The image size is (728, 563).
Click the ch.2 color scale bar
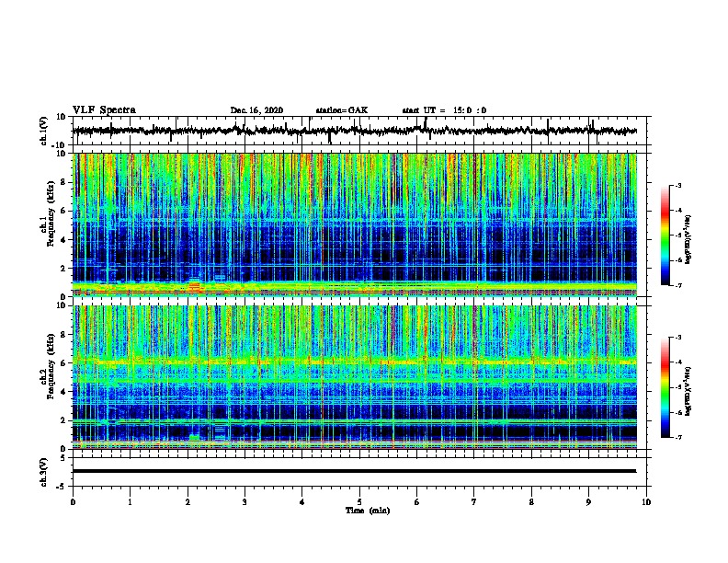coord(665,387)
